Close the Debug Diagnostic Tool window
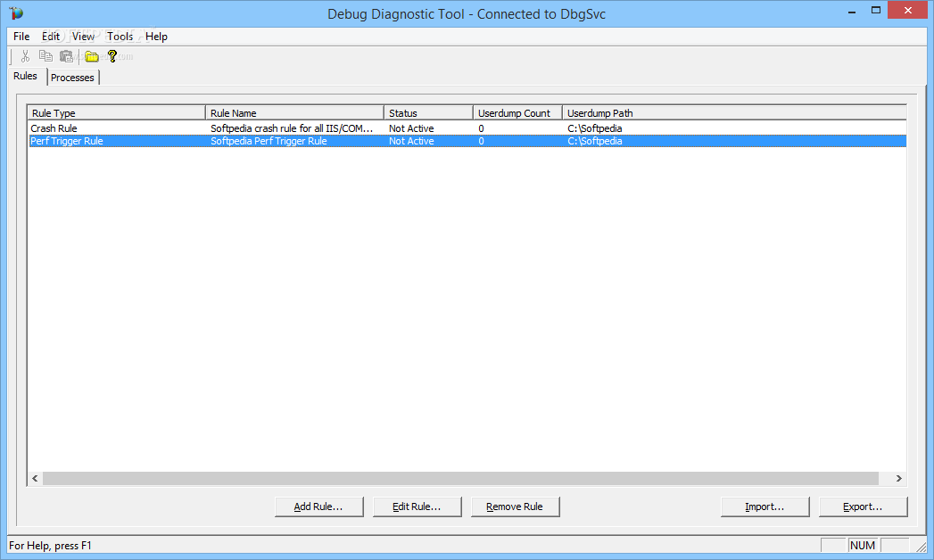This screenshot has height=560, width=934. [x=908, y=11]
